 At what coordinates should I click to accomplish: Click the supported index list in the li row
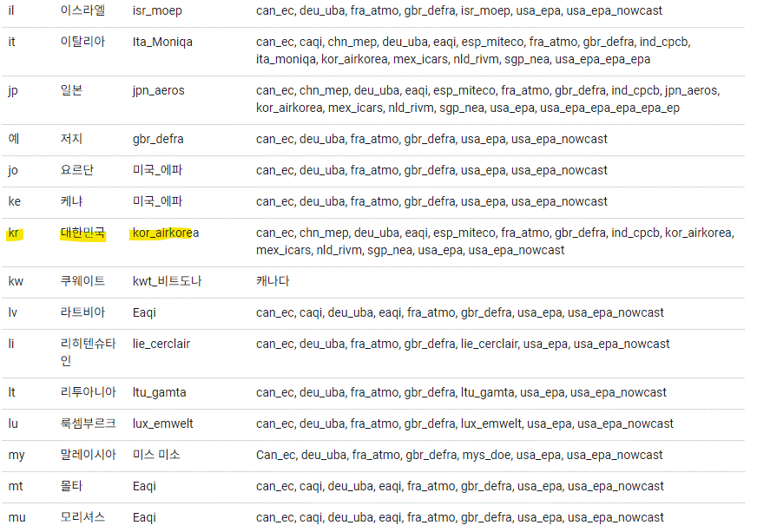[463, 345]
